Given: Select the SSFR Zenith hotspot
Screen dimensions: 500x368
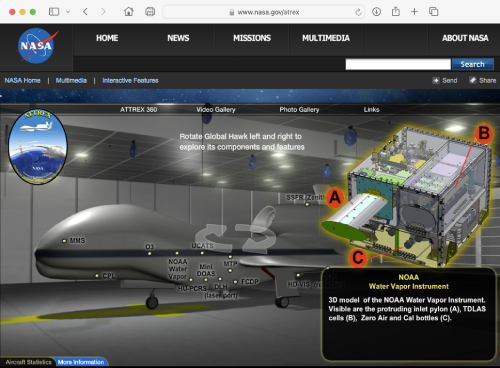Looking at the screenshot, I should click(x=307, y=204).
